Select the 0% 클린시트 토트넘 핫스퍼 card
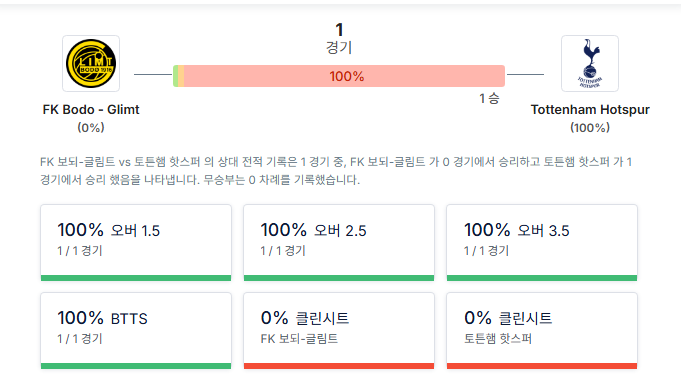The image size is (681, 379). coord(542,331)
